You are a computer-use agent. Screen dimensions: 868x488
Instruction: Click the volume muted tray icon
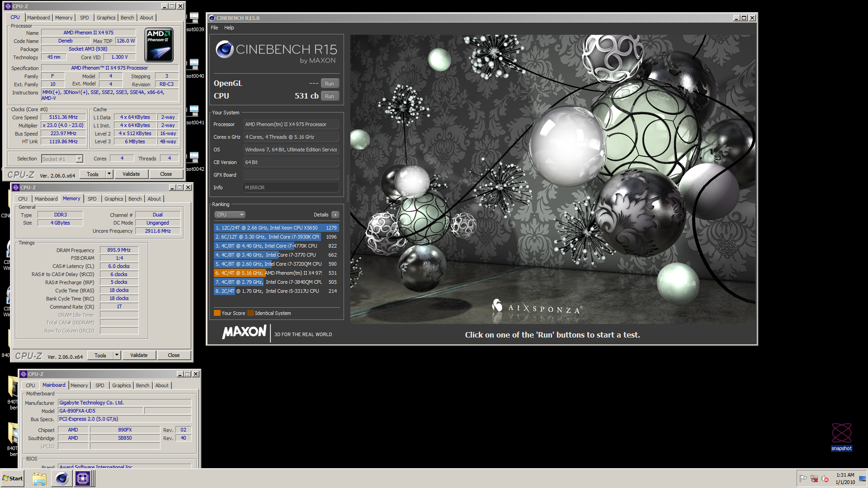click(x=825, y=479)
